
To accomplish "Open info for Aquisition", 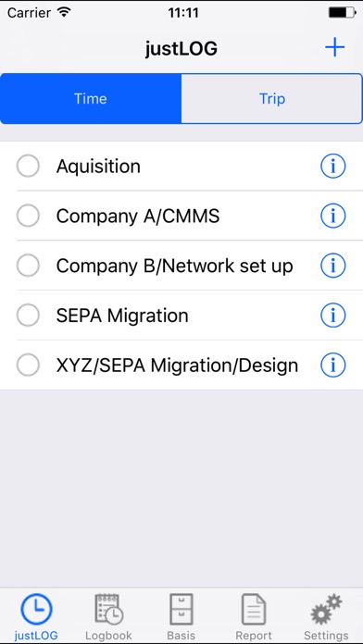I will point(333,167).
